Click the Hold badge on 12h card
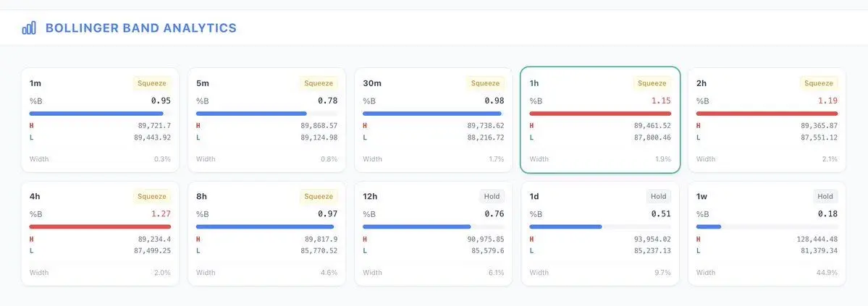Screen dimensions: 868x306 [492, 197]
